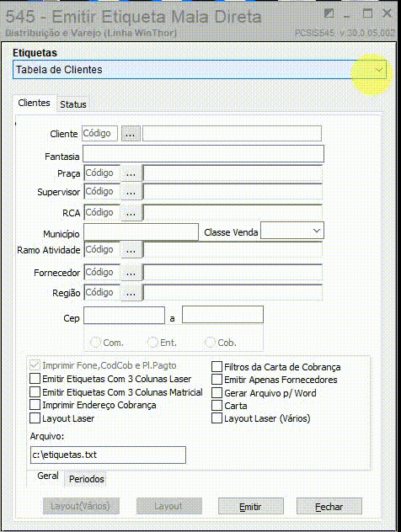Image resolution: width=401 pixels, height=532 pixels.
Task: Click the RCA Código field
Action: (102, 212)
